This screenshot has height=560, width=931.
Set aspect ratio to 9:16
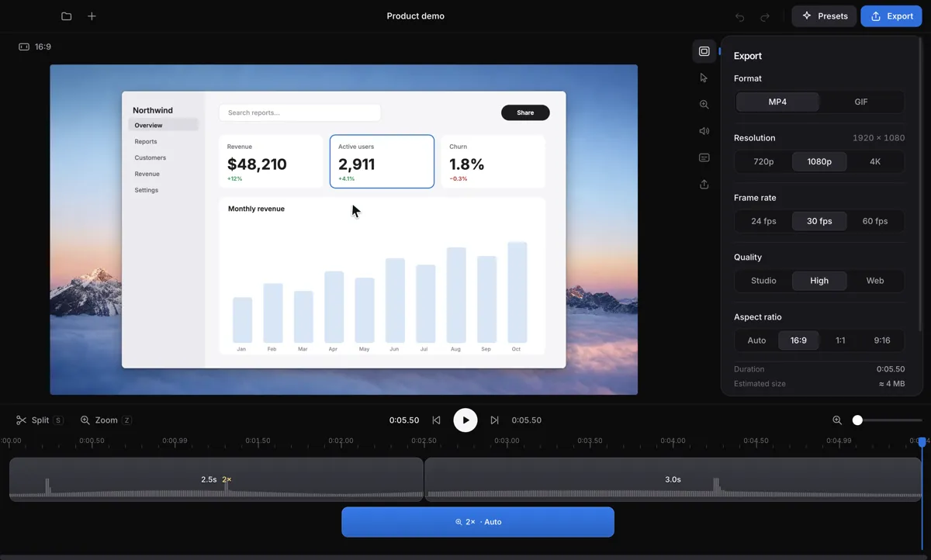tap(882, 340)
